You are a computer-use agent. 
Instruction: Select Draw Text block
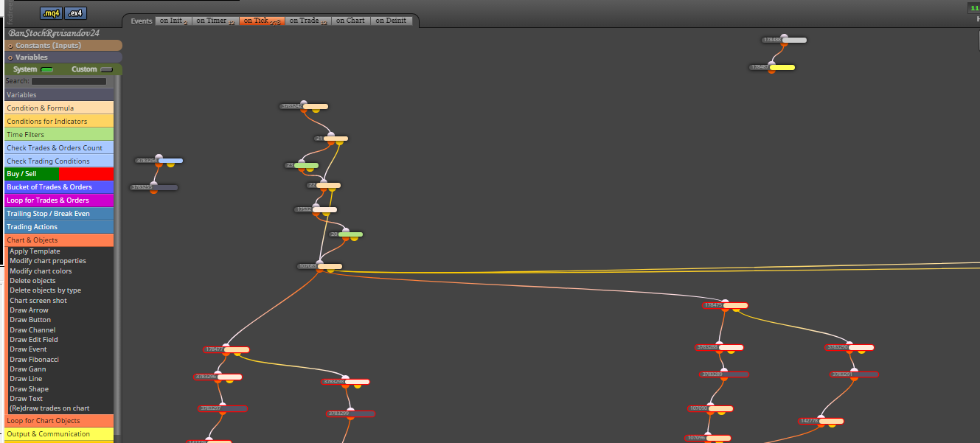26,399
